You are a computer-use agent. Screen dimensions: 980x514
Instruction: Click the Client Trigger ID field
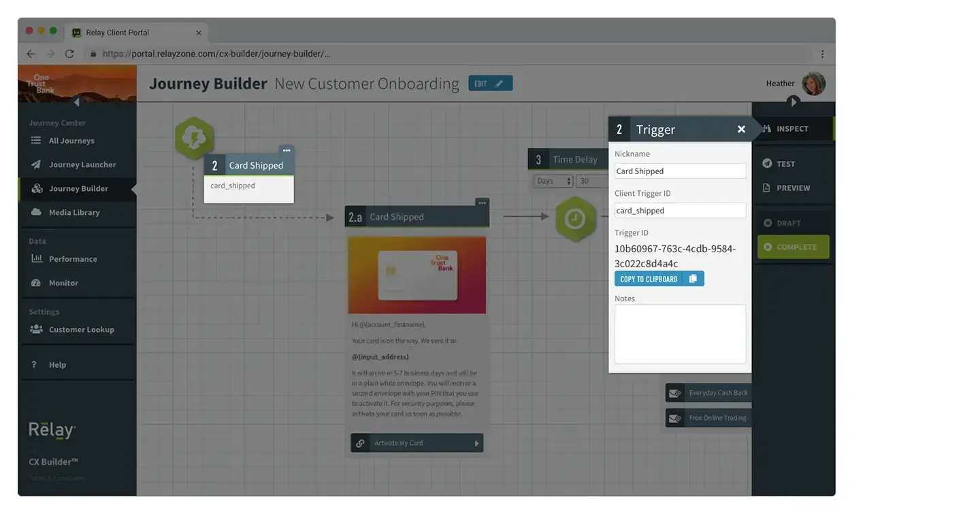pyautogui.click(x=680, y=211)
